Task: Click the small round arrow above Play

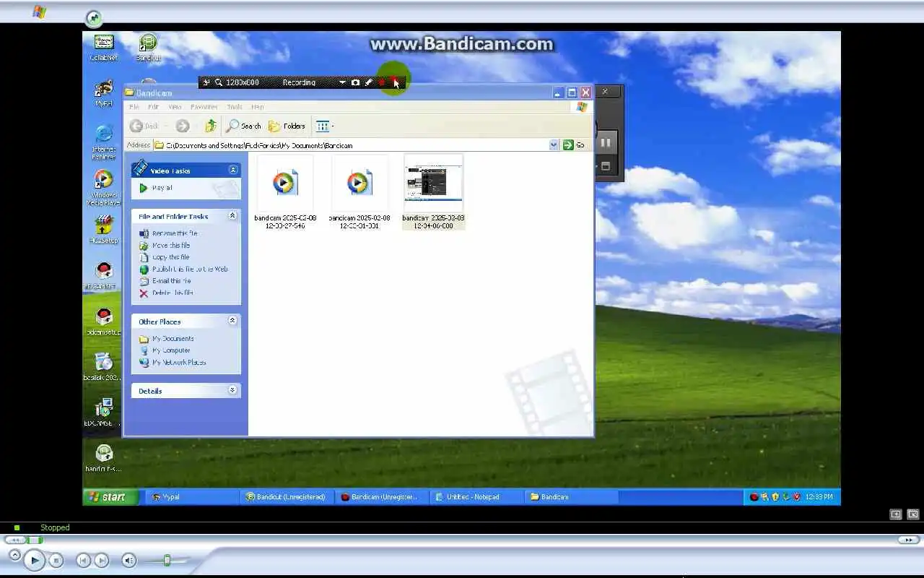Action: [x=14, y=554]
